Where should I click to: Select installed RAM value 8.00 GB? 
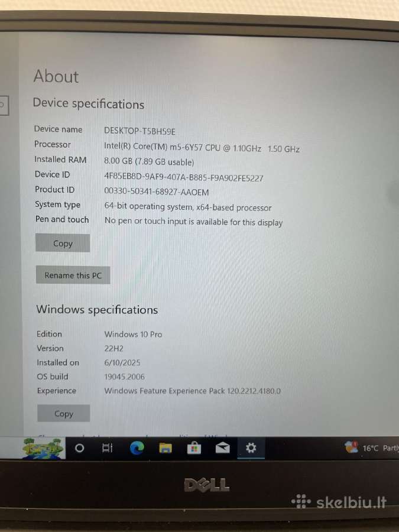click(149, 162)
